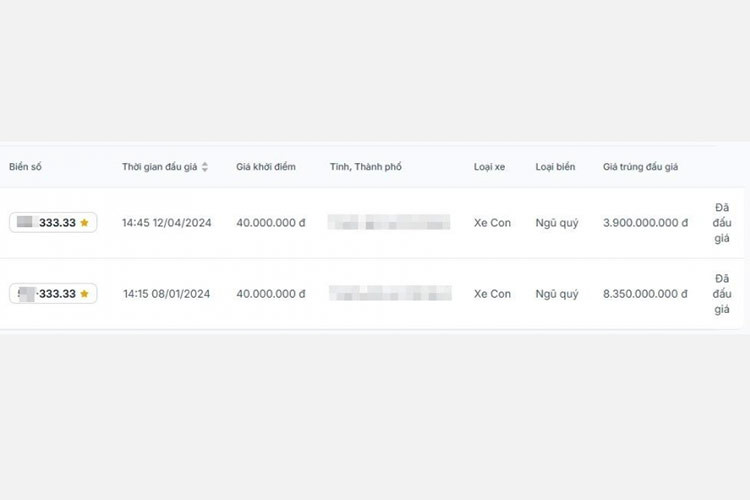This screenshot has width=750, height=500.
Task: Click sort arrows beside Thời gian đấu giá
Action: 205,167
